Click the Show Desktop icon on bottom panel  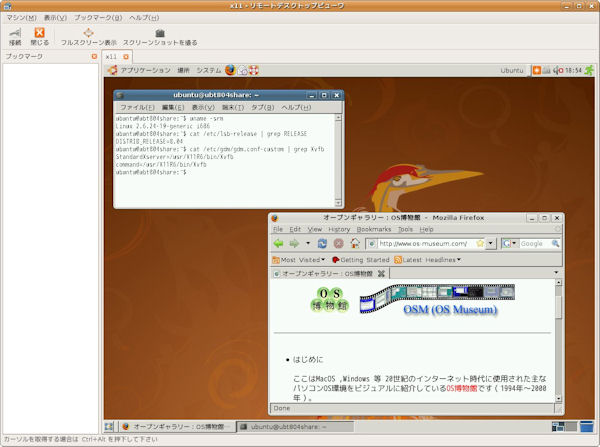[x=109, y=426]
